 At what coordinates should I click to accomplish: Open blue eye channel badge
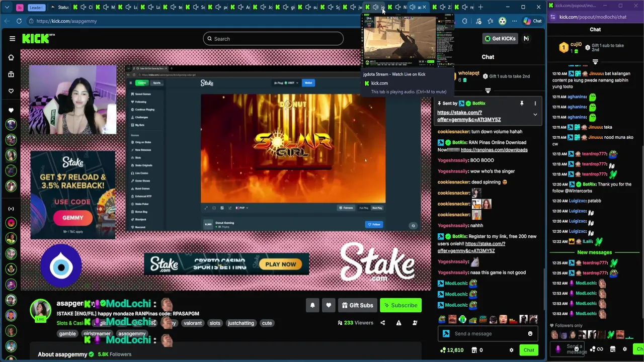[61, 266]
